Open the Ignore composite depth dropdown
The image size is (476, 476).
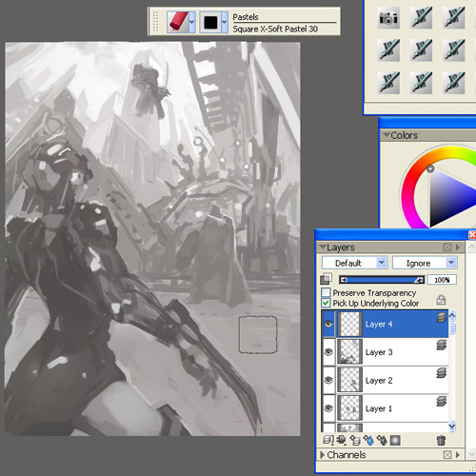coord(425,263)
